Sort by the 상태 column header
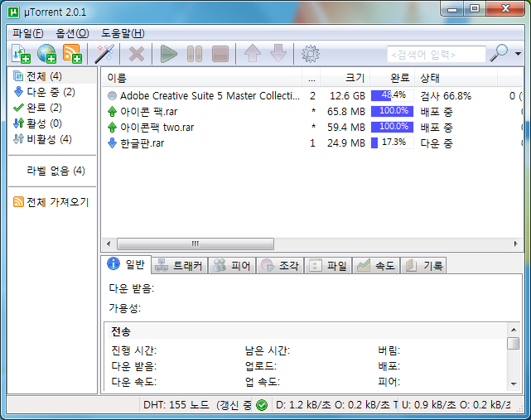The width and height of the screenshot is (531, 420). tap(456, 78)
